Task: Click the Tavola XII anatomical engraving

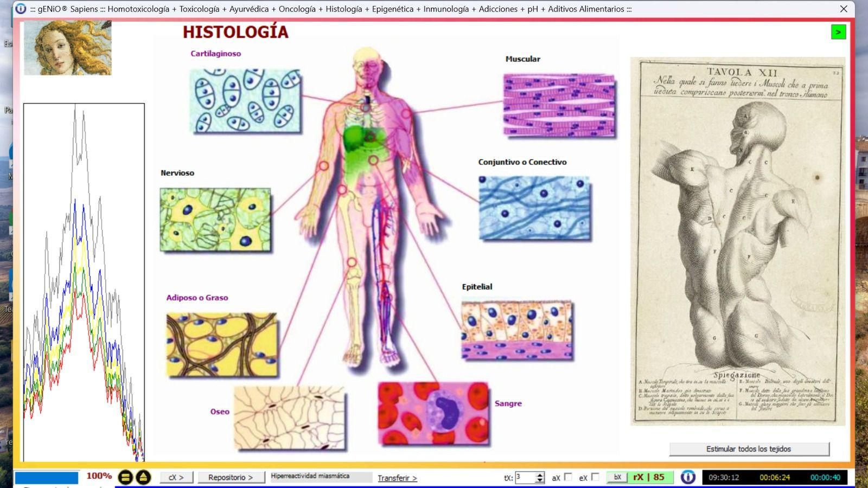Action: click(x=738, y=241)
